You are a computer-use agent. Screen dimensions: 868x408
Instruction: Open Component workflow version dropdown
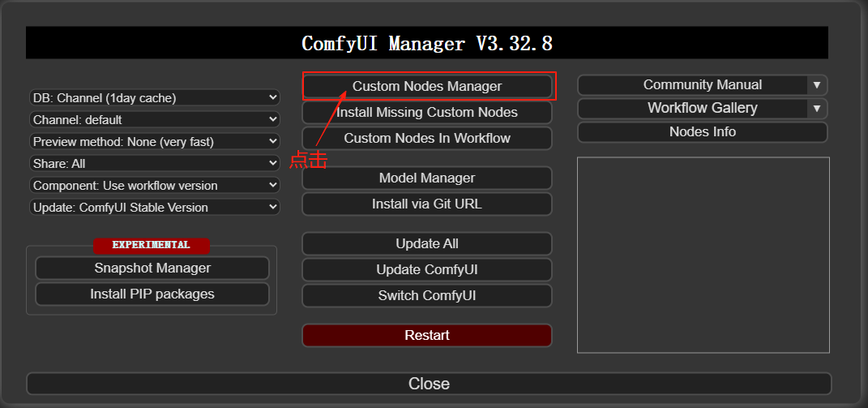pos(155,185)
